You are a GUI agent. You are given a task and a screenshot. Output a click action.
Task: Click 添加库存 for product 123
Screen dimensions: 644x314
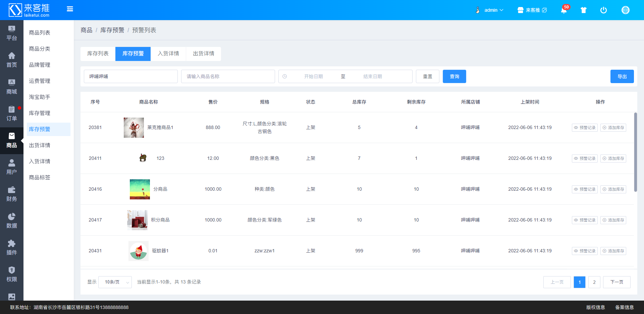pyautogui.click(x=613, y=159)
